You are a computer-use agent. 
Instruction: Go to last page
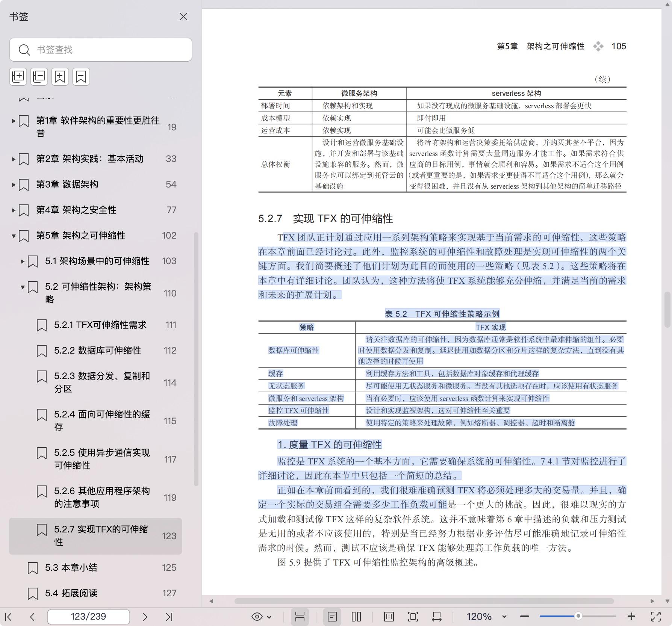tap(169, 617)
